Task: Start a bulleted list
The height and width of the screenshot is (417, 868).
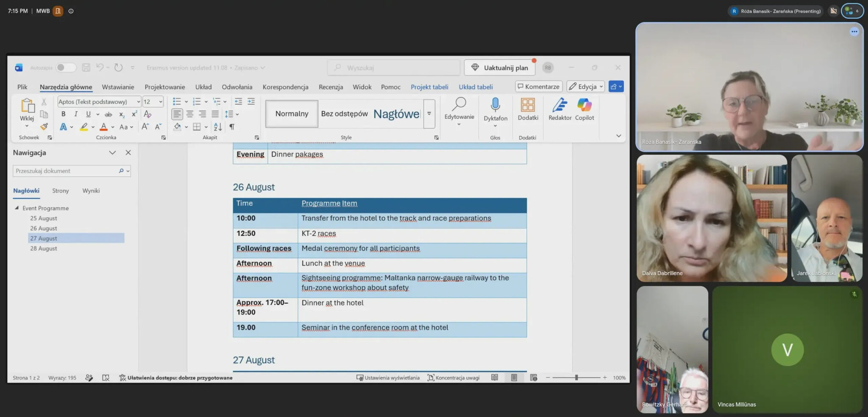Action: pos(177,101)
